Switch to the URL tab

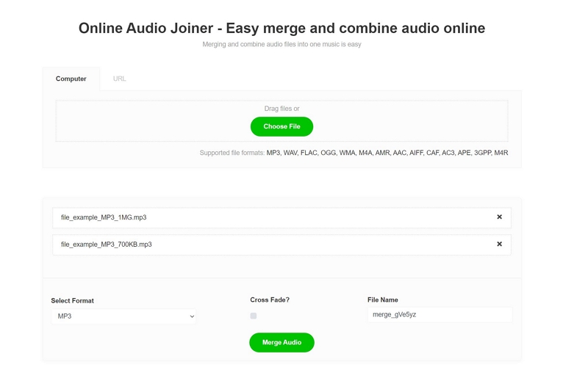point(119,79)
